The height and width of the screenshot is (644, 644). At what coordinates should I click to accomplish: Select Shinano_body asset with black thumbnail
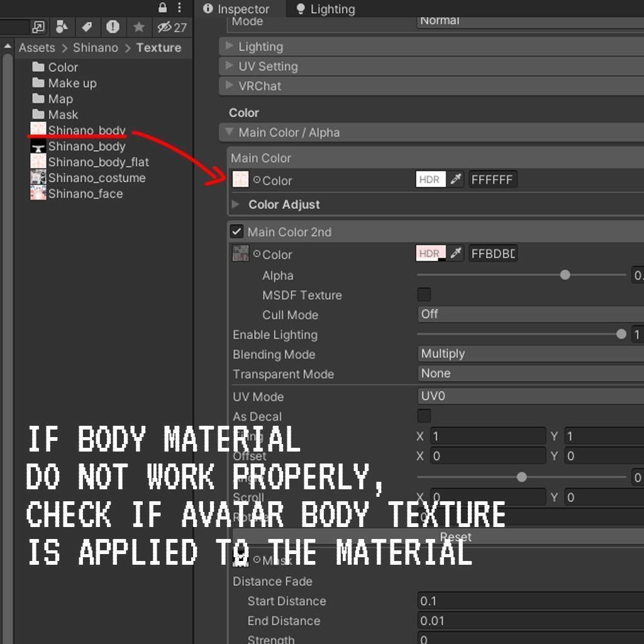click(78, 146)
